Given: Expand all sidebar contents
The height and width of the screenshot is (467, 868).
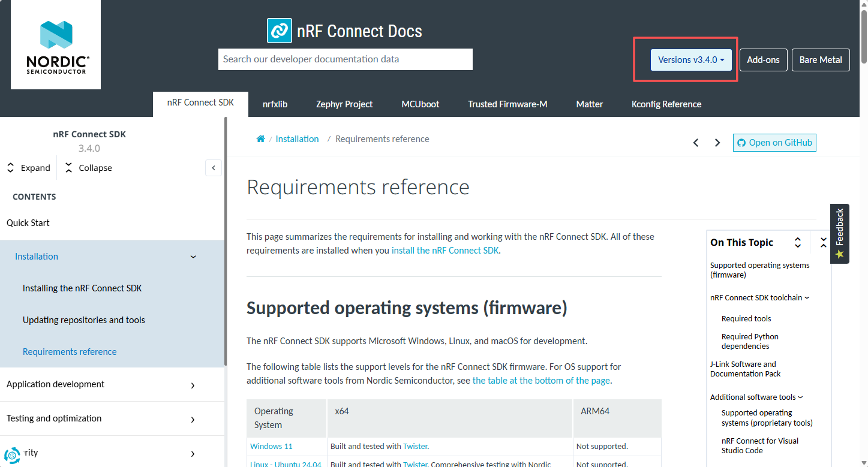Looking at the screenshot, I should click(28, 168).
